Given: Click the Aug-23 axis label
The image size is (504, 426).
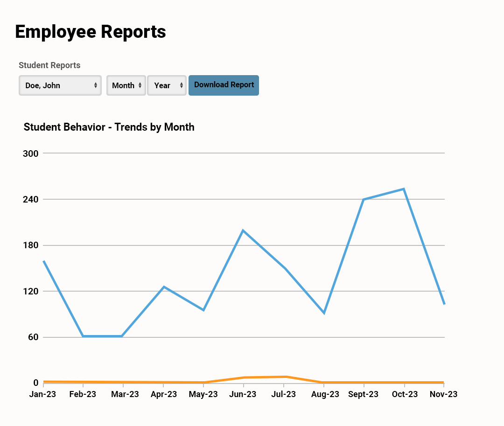Looking at the screenshot, I should click(x=325, y=394).
